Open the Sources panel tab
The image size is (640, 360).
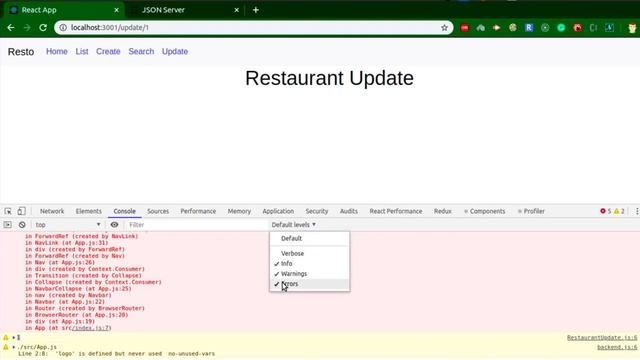(158, 211)
